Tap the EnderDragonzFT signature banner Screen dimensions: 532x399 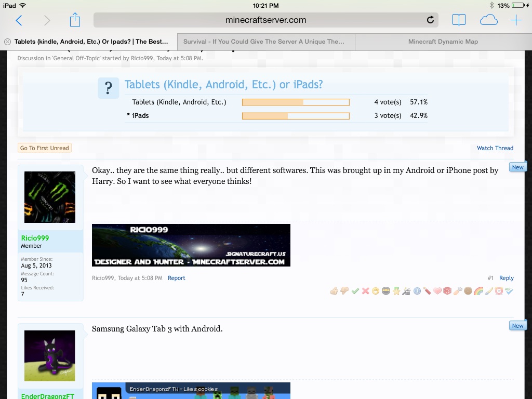coord(191,391)
